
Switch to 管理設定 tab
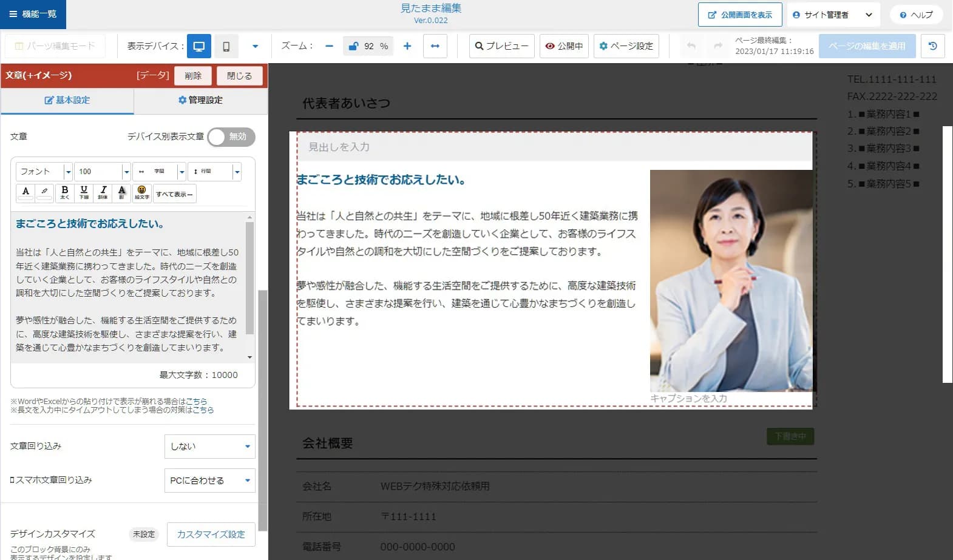[x=200, y=100]
